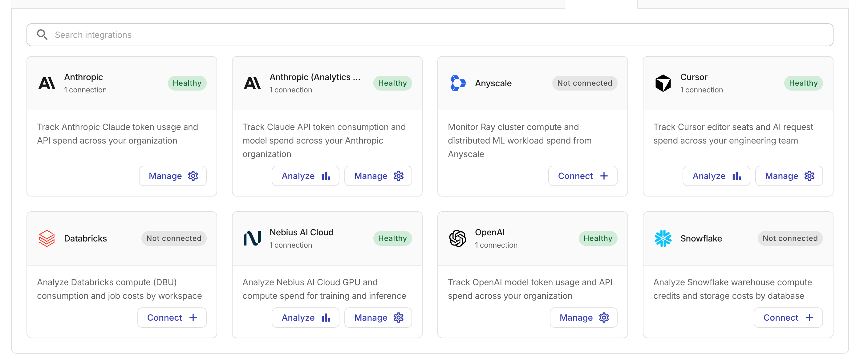Click the Anthropic card title text
The height and width of the screenshot is (361, 868).
click(83, 77)
